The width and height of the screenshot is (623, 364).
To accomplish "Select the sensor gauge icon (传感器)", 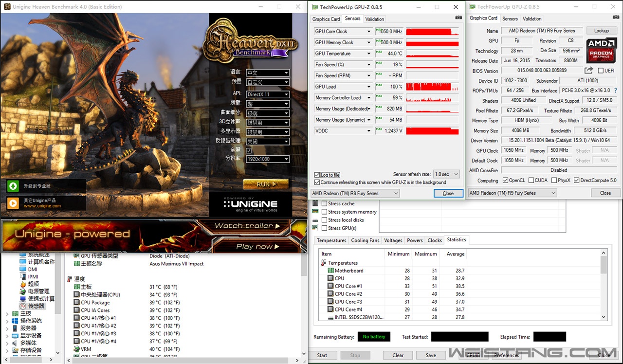I will pyautogui.click(x=23, y=306).
